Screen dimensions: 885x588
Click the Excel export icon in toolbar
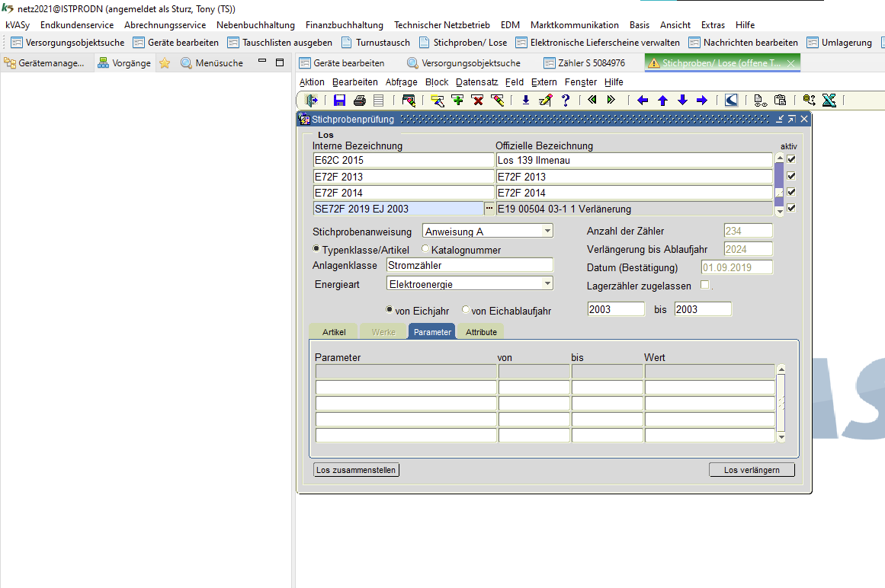click(829, 101)
